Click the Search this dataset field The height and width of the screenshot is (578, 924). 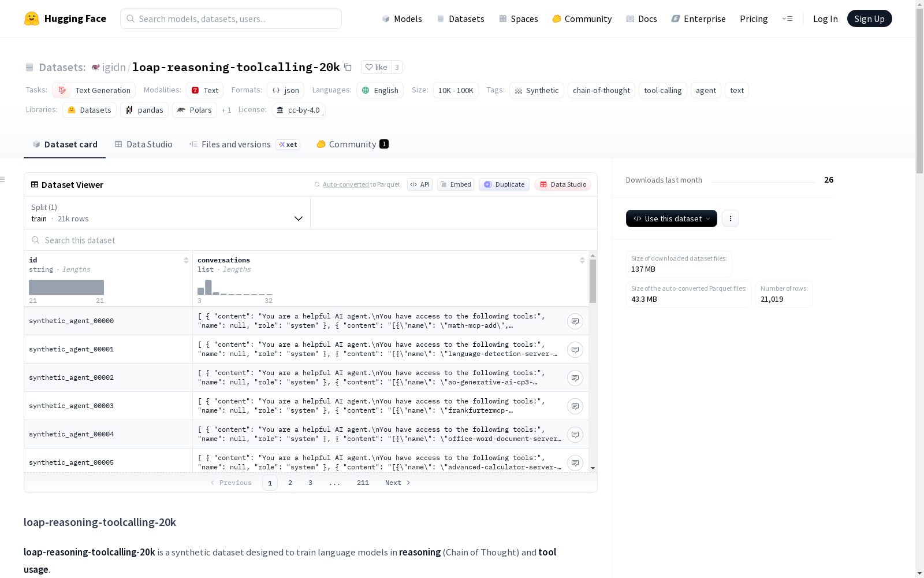(311, 240)
